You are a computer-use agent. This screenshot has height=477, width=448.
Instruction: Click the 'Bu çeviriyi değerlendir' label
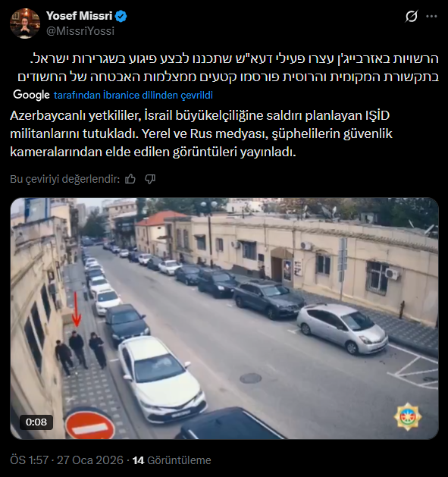point(64,179)
